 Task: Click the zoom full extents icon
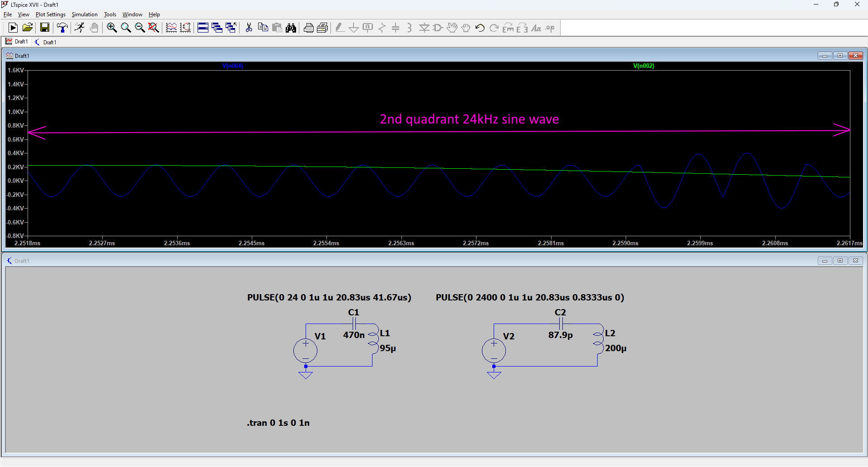click(x=154, y=28)
